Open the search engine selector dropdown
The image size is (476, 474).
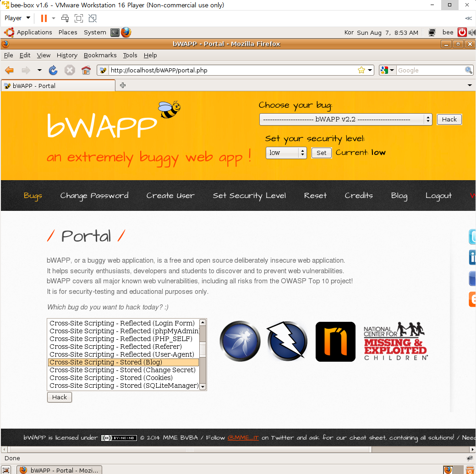tap(388, 70)
